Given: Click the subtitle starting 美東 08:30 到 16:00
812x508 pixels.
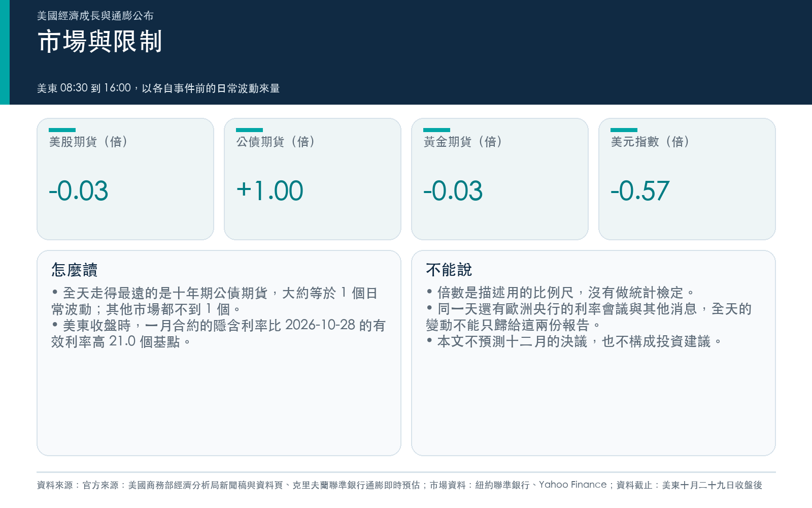Looking at the screenshot, I should (x=158, y=88).
